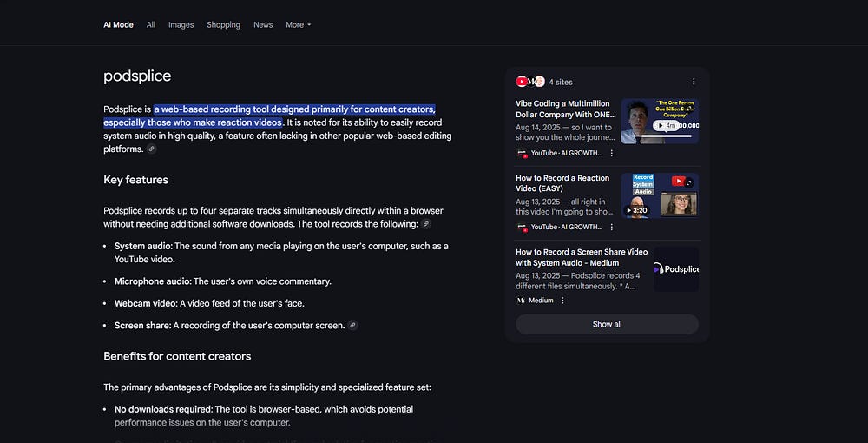Click the Podsplice logo thumbnail
The width and height of the screenshot is (868, 443).
click(x=676, y=269)
